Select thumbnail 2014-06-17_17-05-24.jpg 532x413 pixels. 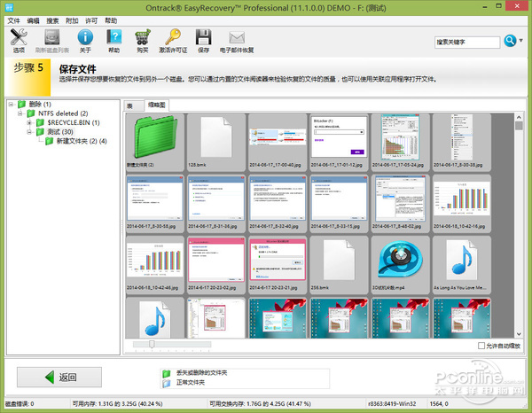pos(401,142)
